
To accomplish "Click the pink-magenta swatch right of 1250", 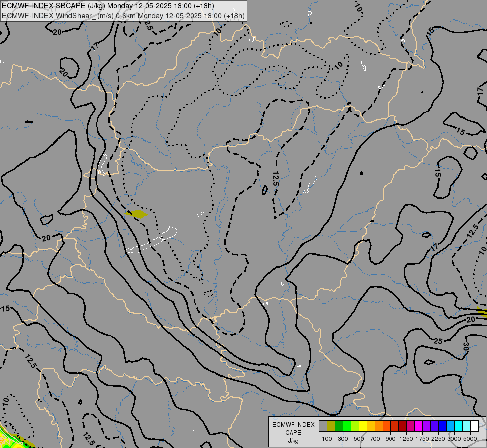I will click(410, 426).
